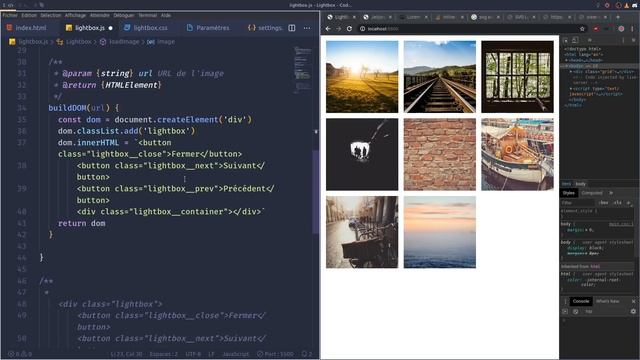The height and width of the screenshot is (360, 640).
Task: Open Fichier menu in VS Code
Action: pos(10,15)
